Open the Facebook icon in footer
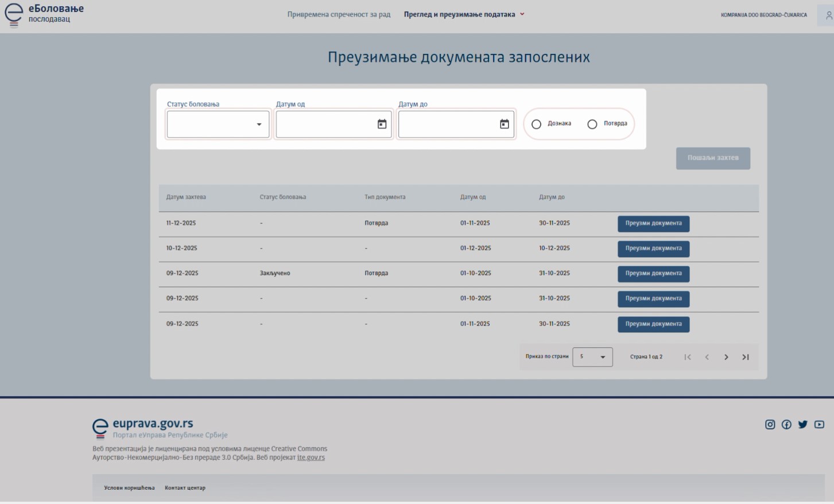 786,424
